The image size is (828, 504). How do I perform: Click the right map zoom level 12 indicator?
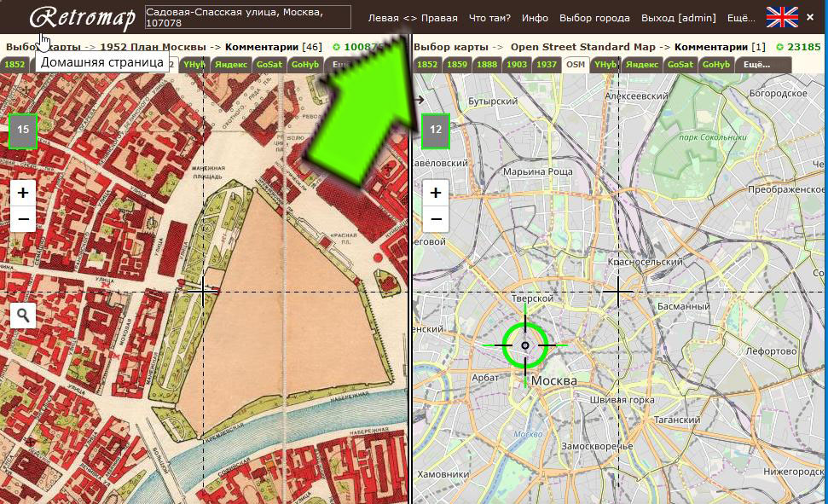click(x=436, y=130)
